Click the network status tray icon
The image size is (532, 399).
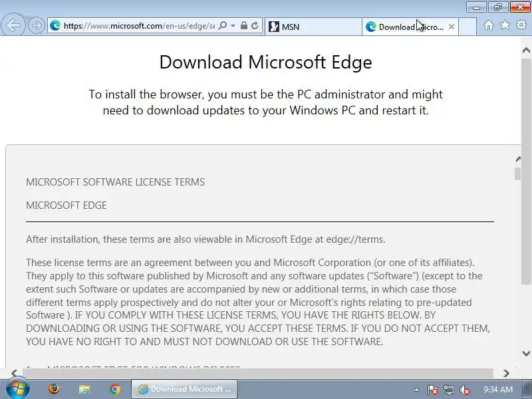(x=449, y=390)
